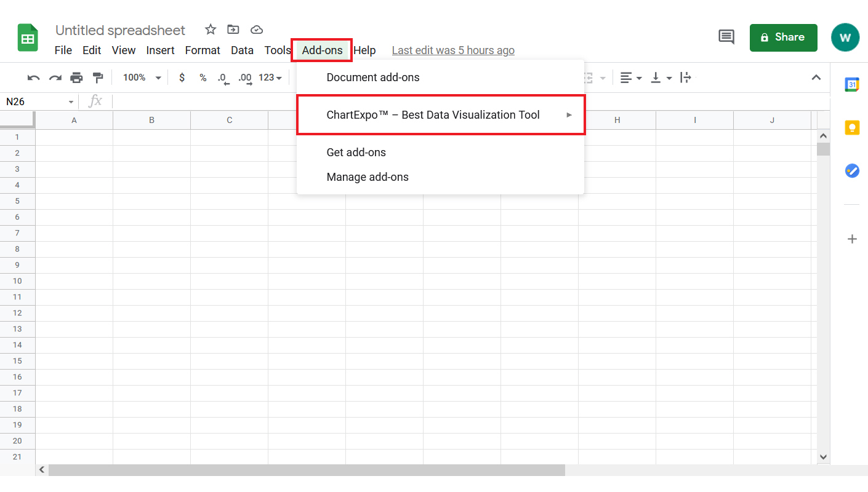
Task: Click the green Share button
Action: click(784, 38)
